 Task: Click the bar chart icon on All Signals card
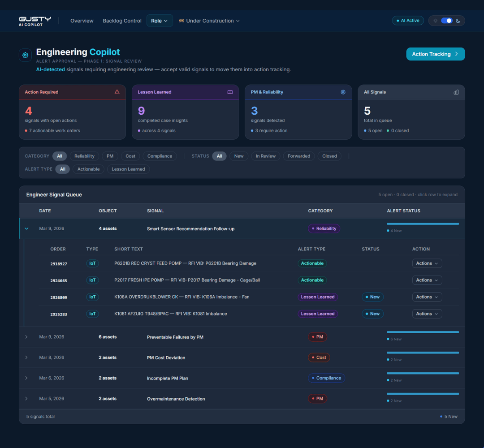coord(456,92)
